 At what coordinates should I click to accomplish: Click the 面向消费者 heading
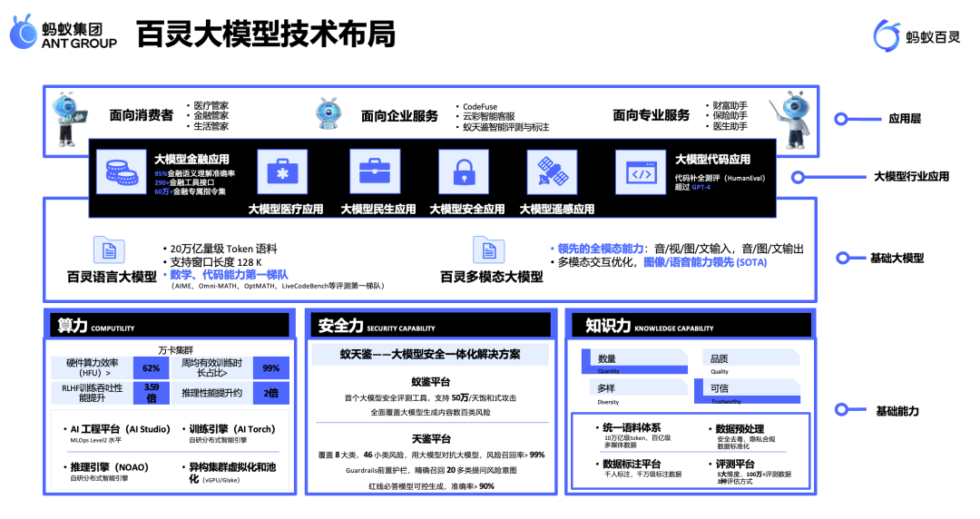tap(142, 115)
